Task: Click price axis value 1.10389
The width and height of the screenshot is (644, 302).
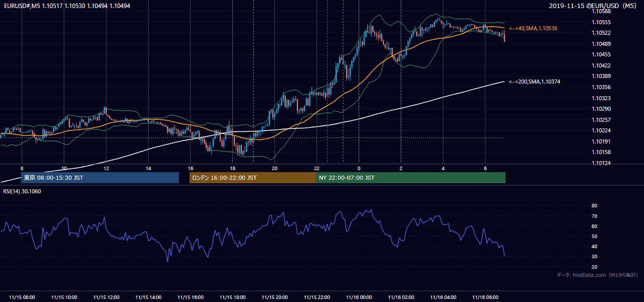Action: tap(601, 76)
